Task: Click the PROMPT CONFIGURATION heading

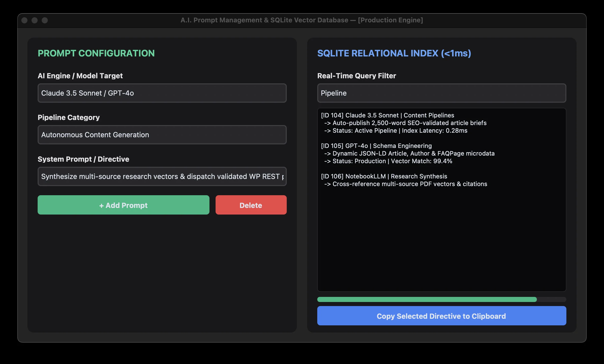Action: coord(96,53)
